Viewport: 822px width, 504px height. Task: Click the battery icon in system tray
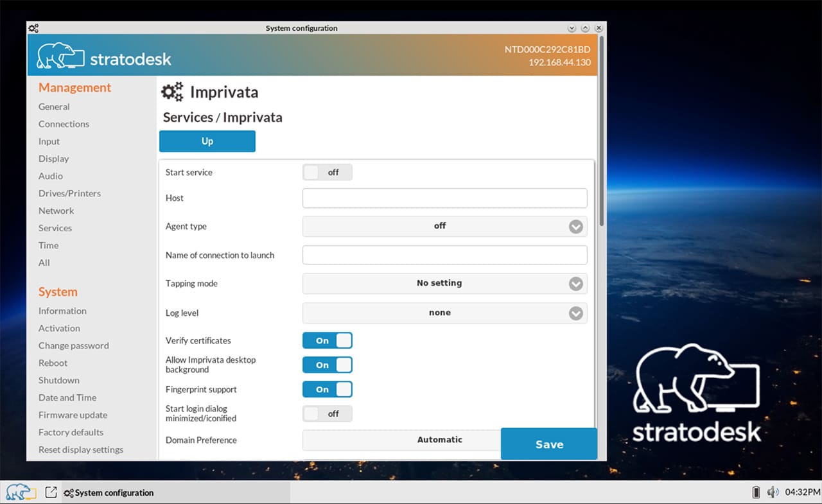(756, 492)
